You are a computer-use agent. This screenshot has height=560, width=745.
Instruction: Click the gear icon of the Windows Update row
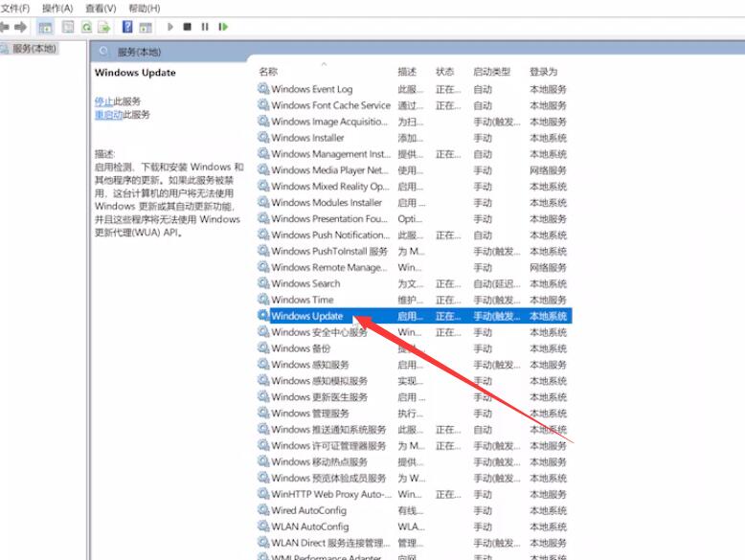(x=263, y=315)
